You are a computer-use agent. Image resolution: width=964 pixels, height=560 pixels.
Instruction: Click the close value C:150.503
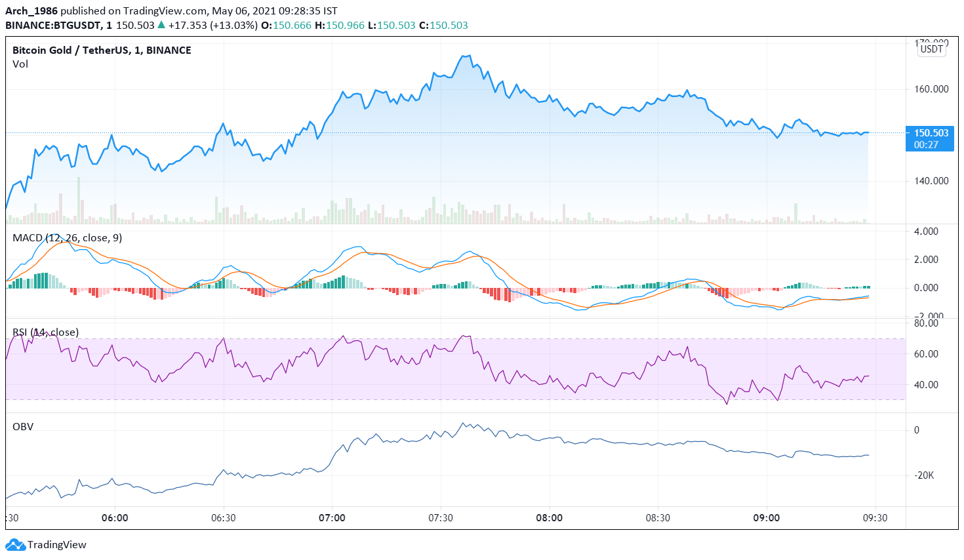(443, 26)
